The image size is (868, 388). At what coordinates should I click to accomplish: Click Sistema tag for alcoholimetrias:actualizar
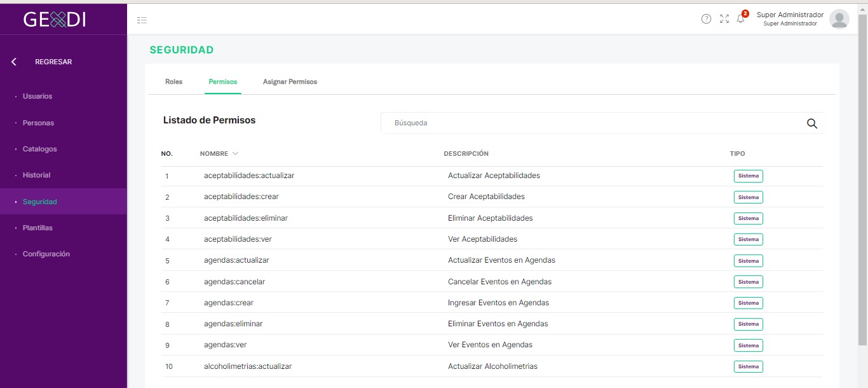point(748,366)
